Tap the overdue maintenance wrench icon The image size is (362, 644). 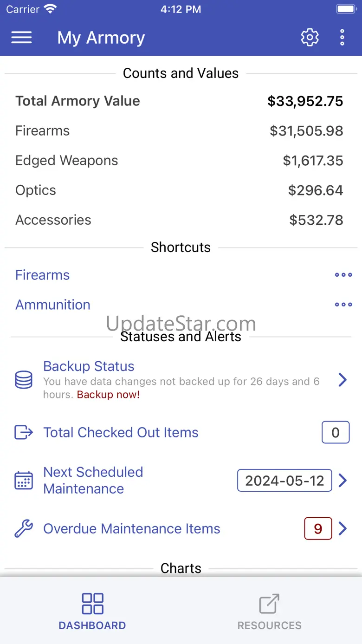click(x=24, y=528)
